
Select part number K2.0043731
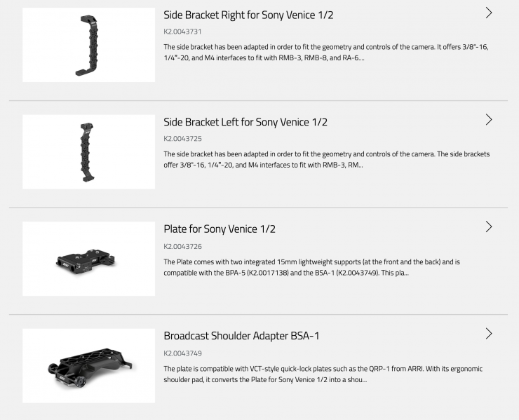(x=182, y=32)
